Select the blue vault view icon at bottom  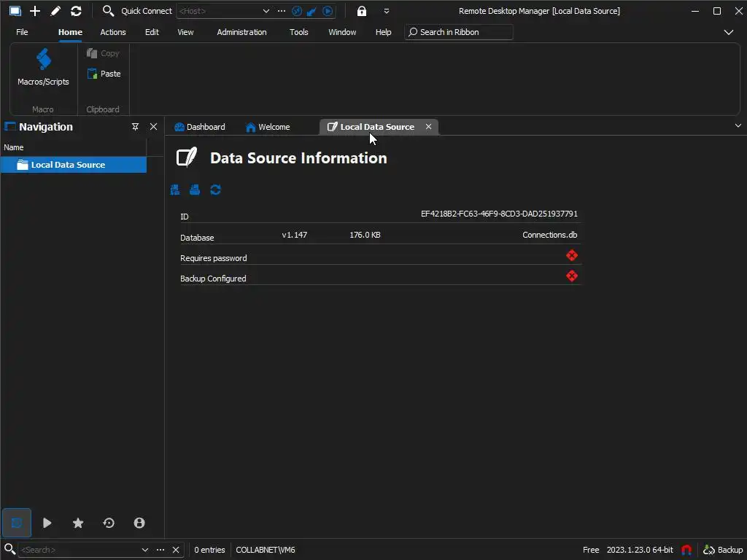(x=17, y=523)
